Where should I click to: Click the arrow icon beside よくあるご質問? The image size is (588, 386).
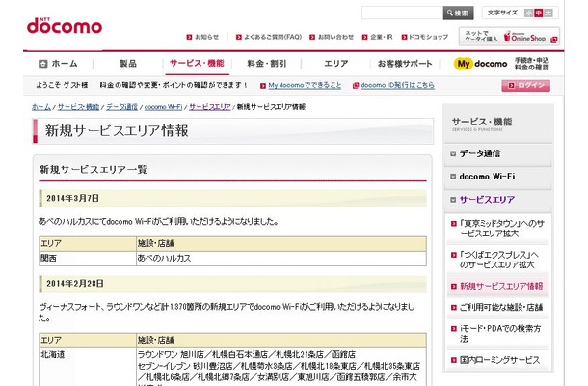click(238, 37)
